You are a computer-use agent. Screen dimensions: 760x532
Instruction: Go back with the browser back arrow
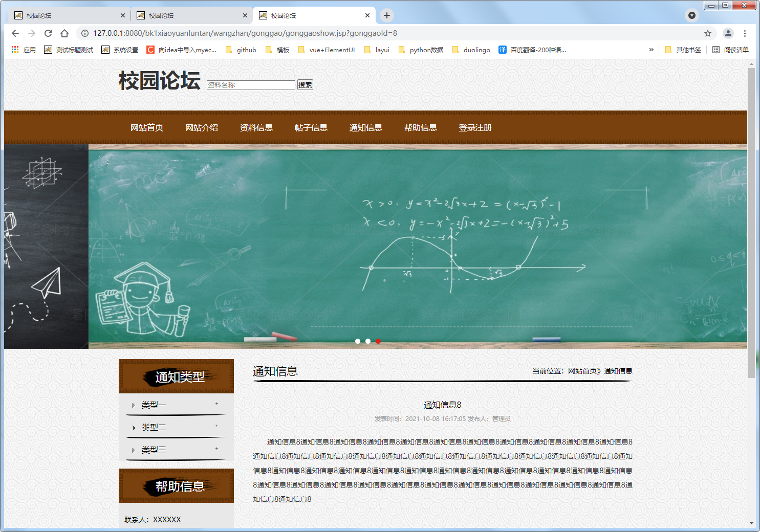coord(15,33)
